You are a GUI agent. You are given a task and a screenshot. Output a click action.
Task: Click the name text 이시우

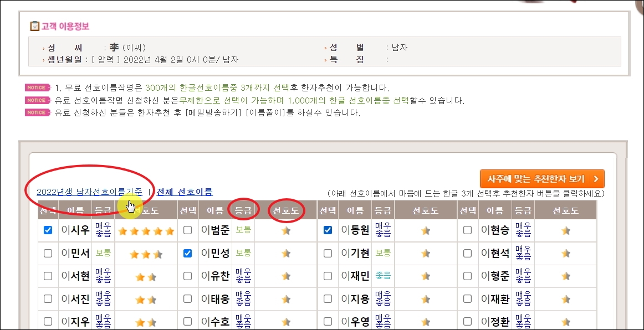click(75, 231)
